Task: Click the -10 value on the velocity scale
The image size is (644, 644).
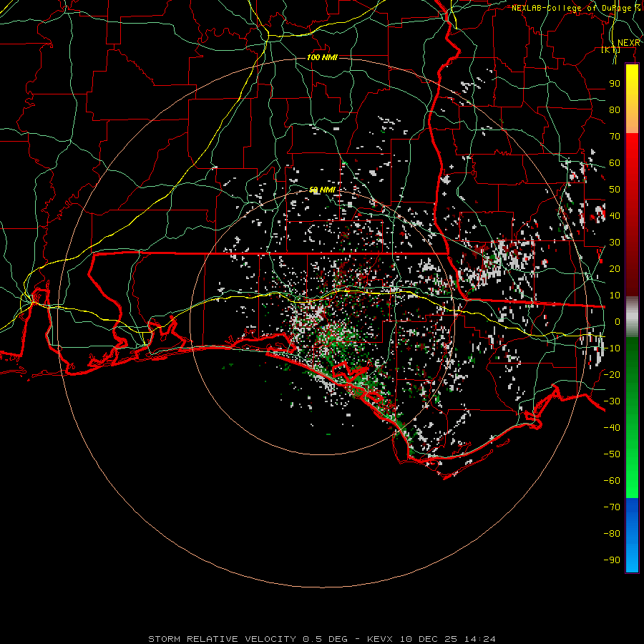Action: pyautogui.click(x=612, y=348)
